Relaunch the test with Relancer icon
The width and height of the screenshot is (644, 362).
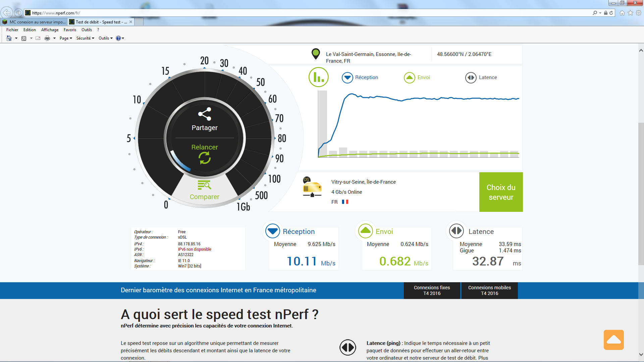205,158
